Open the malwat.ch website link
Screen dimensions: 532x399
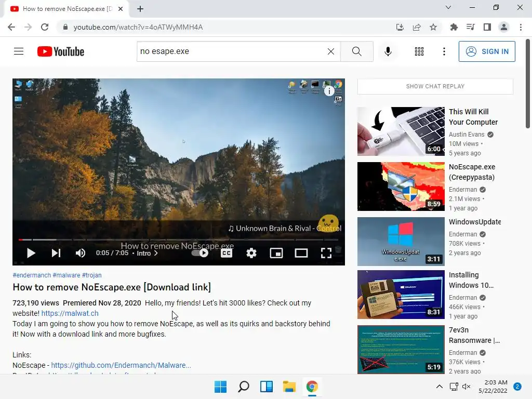click(70, 313)
